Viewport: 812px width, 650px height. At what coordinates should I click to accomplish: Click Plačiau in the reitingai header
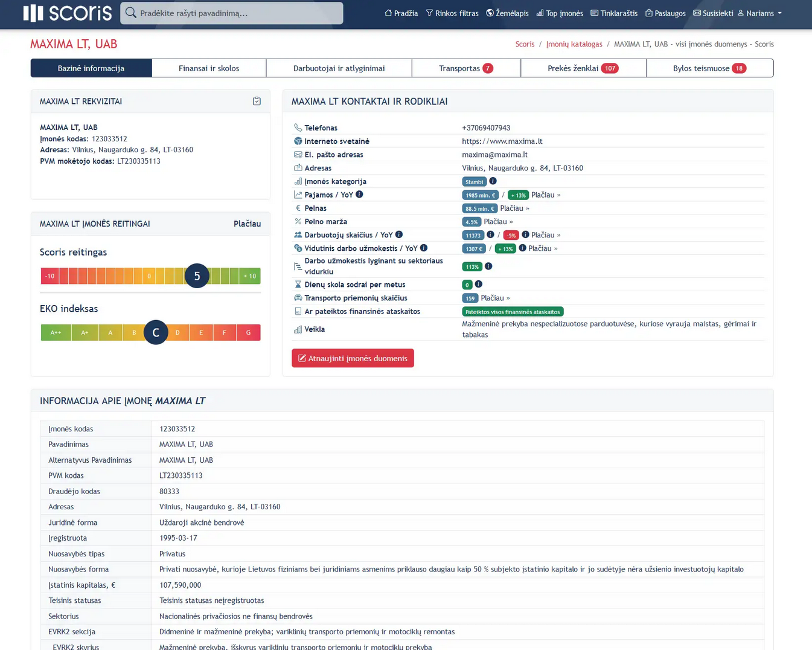click(x=247, y=224)
